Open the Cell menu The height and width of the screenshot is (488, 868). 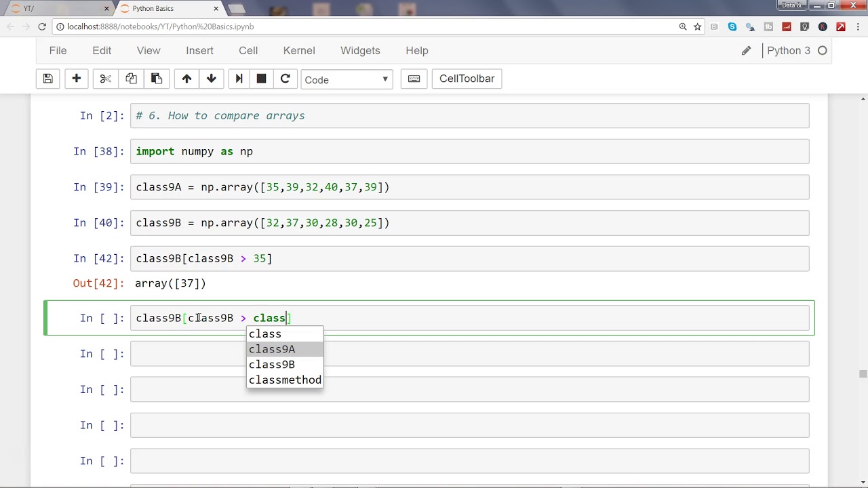[248, 50]
